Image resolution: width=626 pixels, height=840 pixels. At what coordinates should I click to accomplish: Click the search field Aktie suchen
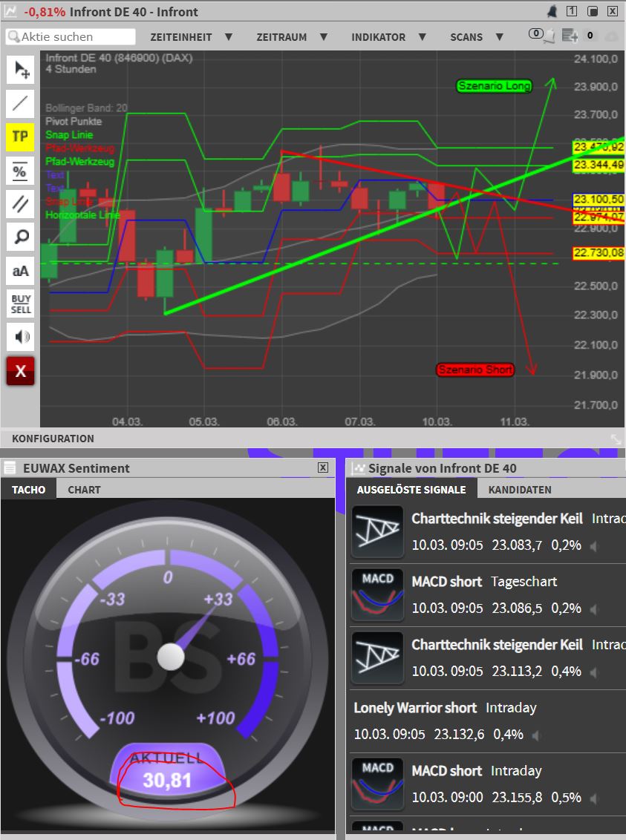(71, 36)
